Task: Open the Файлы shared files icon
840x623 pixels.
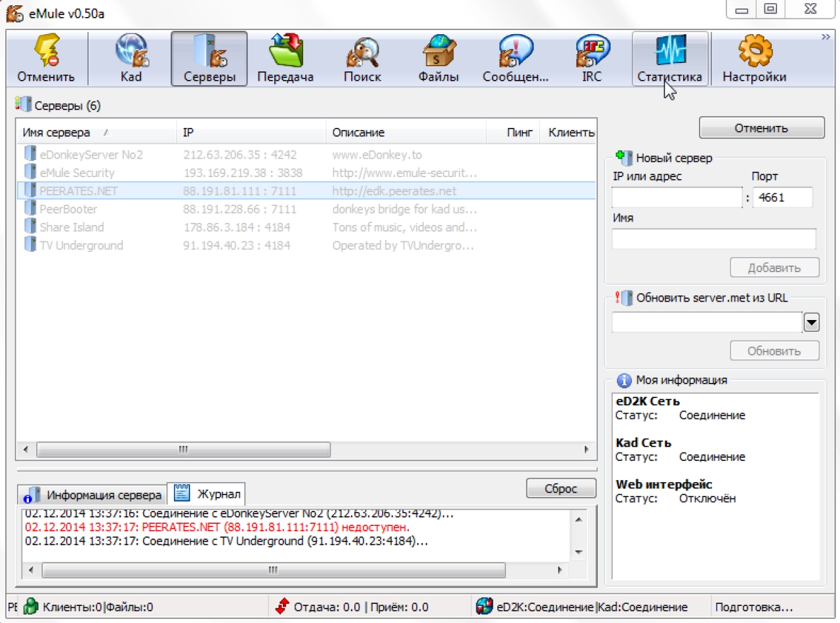Action: [x=438, y=51]
